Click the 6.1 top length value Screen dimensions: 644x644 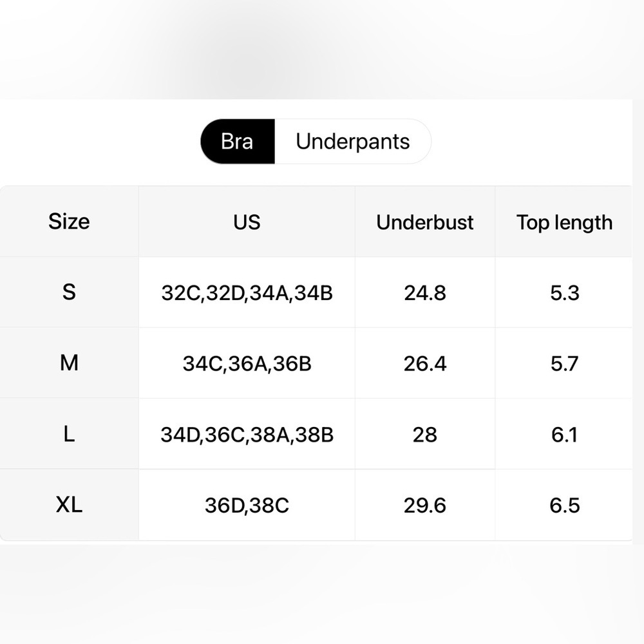[x=564, y=433]
